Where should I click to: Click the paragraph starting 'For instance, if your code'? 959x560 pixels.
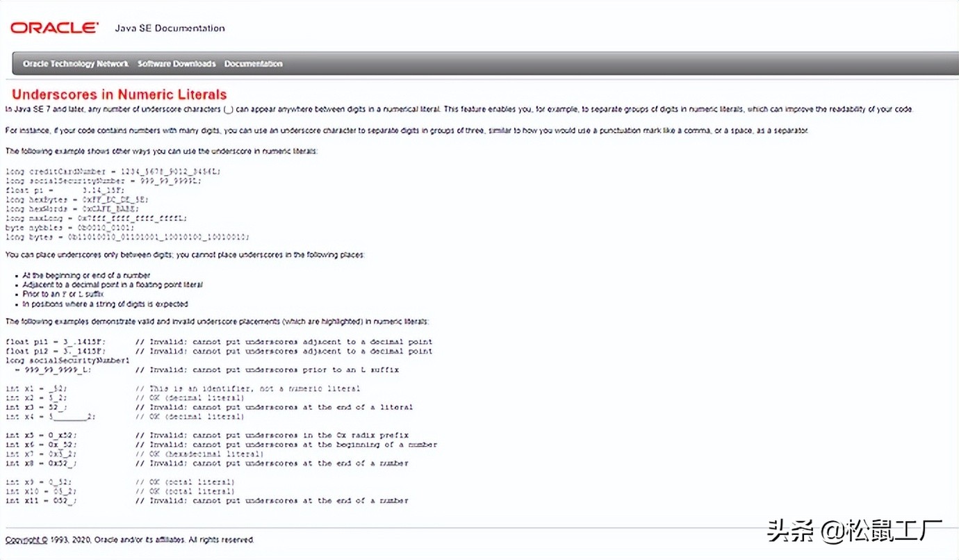[x=407, y=131]
